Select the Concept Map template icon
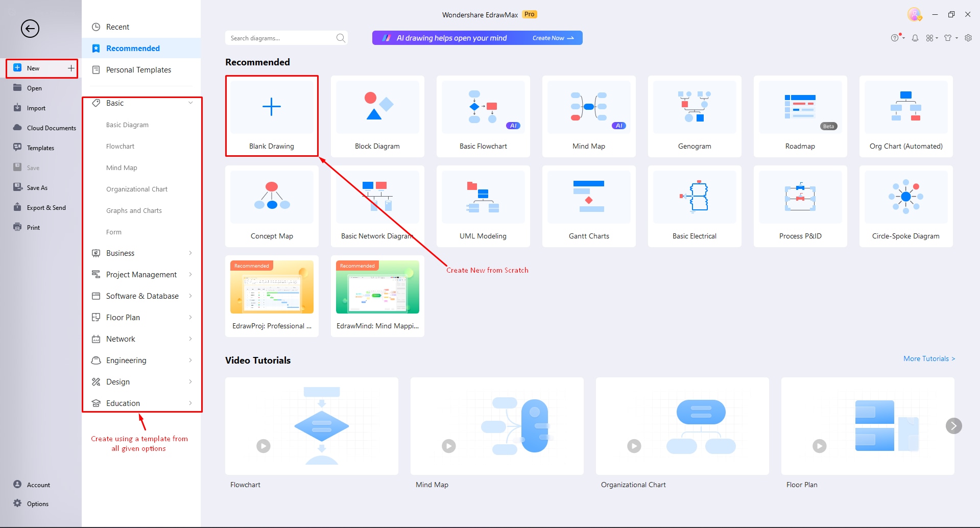Image resolution: width=980 pixels, height=528 pixels. click(x=272, y=197)
